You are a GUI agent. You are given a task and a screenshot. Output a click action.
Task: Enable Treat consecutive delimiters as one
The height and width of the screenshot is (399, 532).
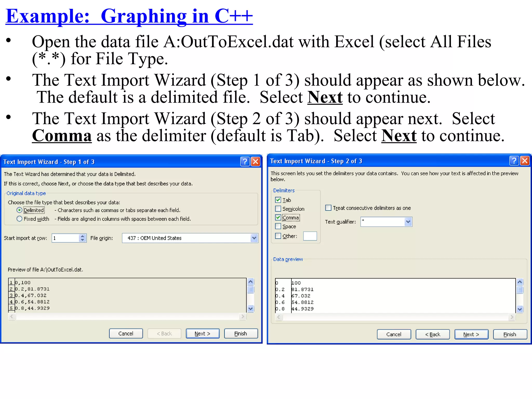click(x=328, y=208)
